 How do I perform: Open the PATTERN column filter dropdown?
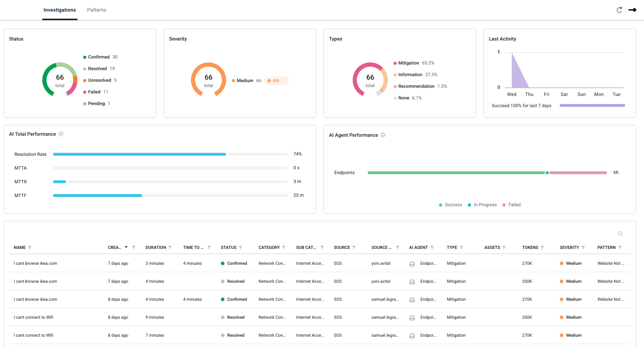(x=620, y=248)
